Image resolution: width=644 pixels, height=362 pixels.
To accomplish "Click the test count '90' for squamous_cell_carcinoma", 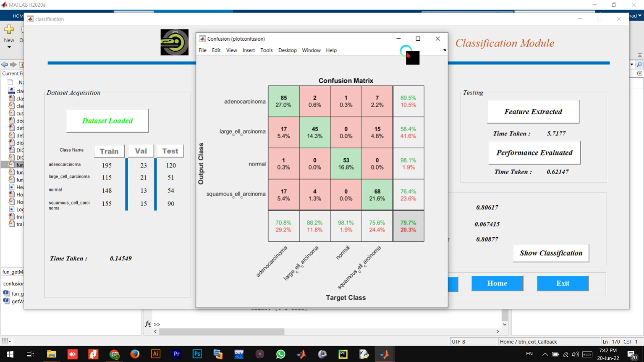I will pos(170,204).
